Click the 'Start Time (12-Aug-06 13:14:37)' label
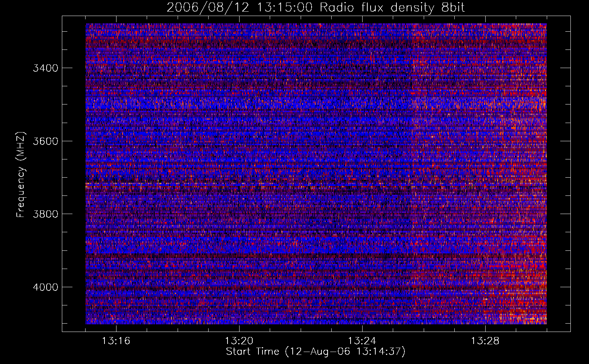 (x=316, y=352)
